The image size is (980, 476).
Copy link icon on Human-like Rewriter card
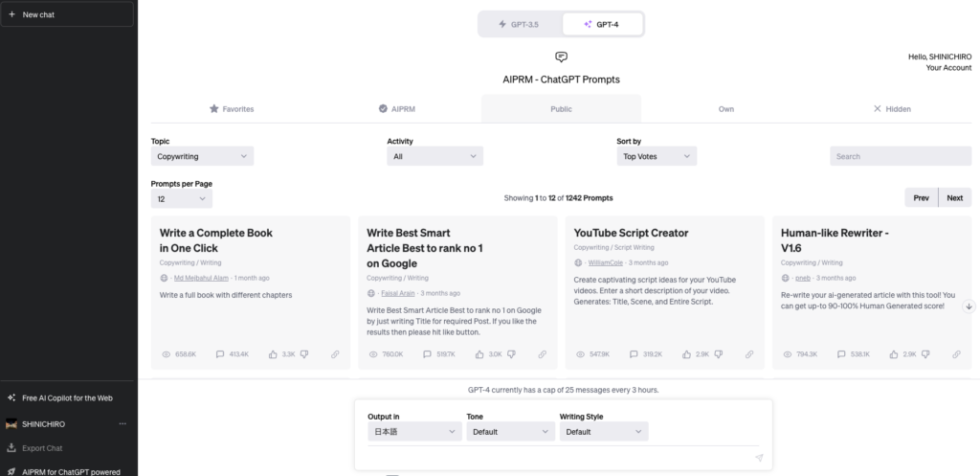tap(956, 354)
